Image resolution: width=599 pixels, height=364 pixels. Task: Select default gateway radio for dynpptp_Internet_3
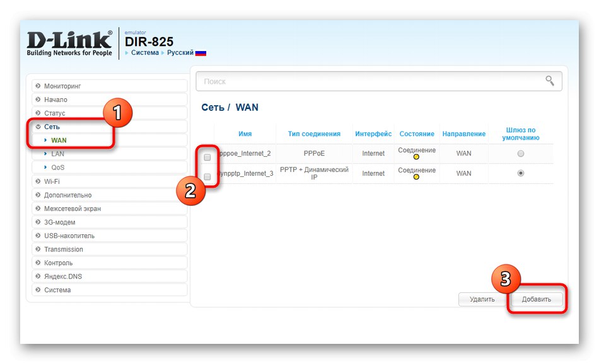(520, 173)
